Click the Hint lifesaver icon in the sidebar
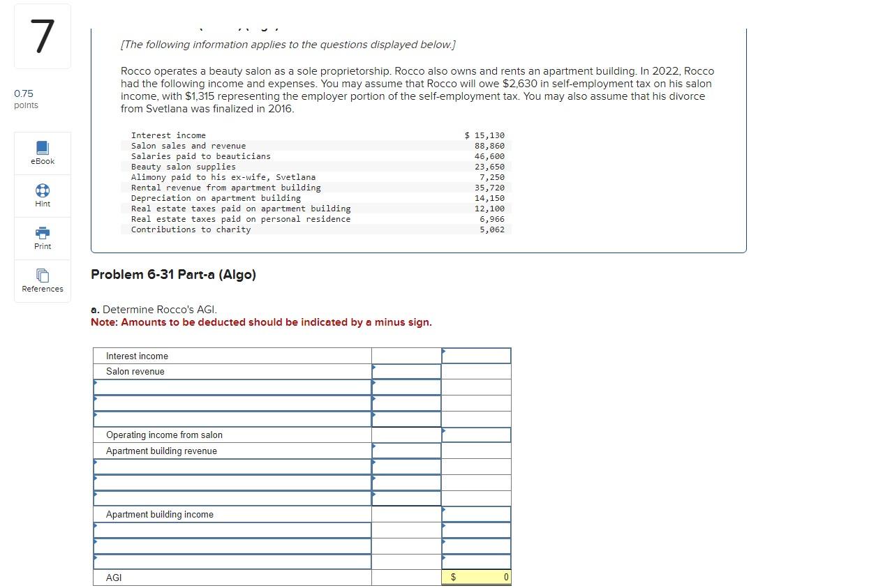 (42, 189)
